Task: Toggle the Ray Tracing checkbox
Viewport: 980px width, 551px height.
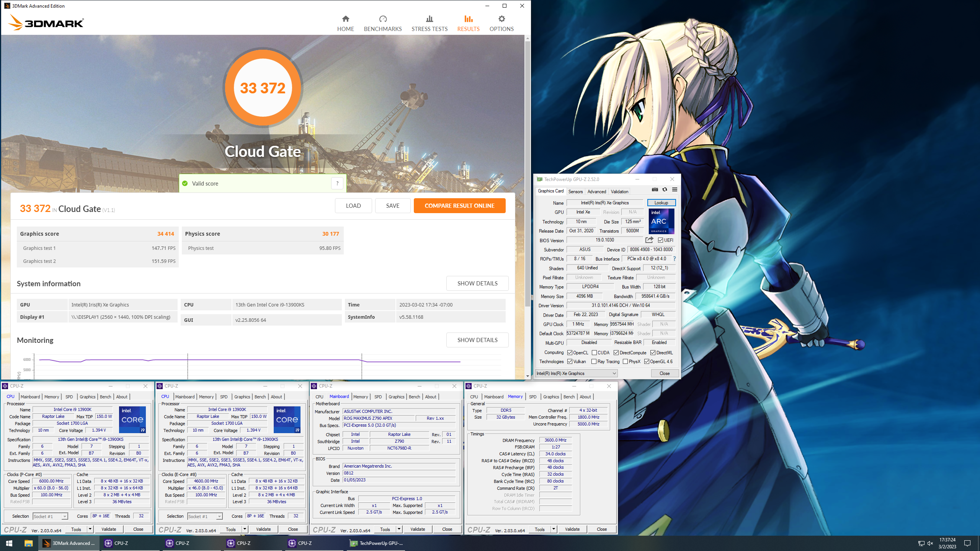Action: tap(594, 361)
